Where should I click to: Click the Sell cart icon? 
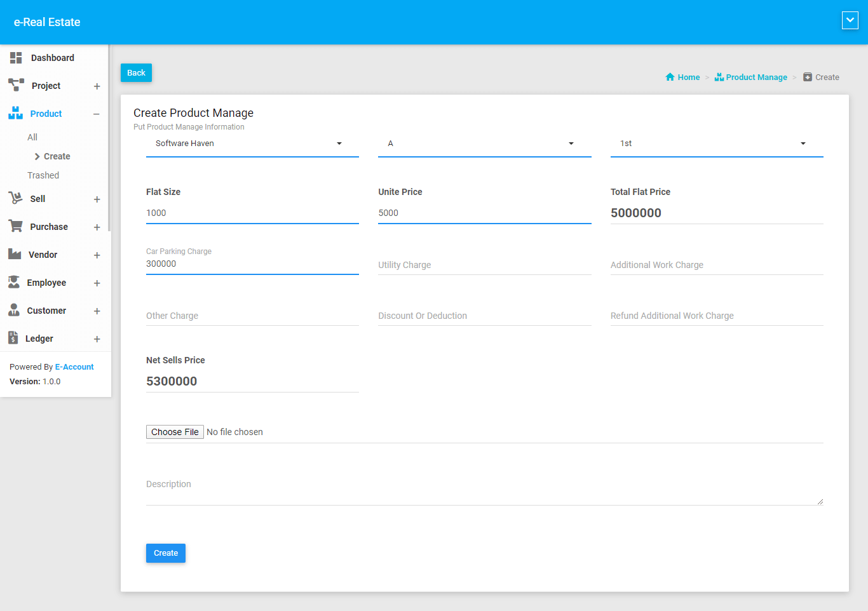(x=15, y=198)
